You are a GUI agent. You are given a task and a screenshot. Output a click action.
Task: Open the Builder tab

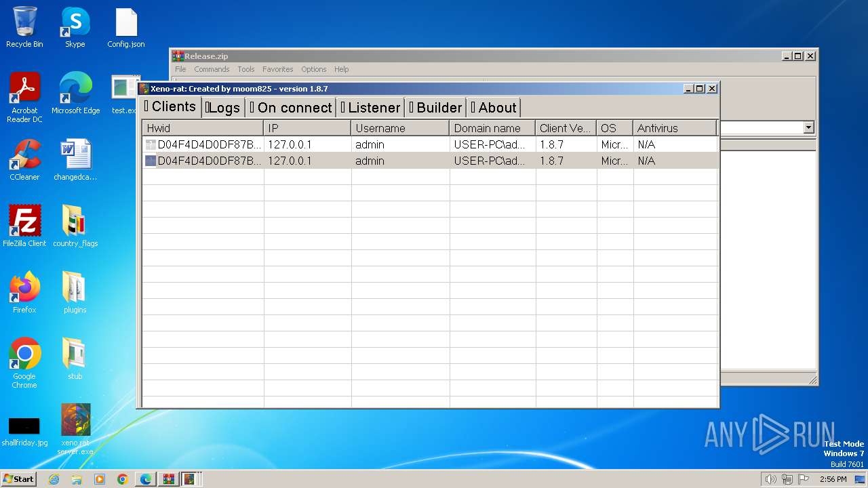[435, 107]
